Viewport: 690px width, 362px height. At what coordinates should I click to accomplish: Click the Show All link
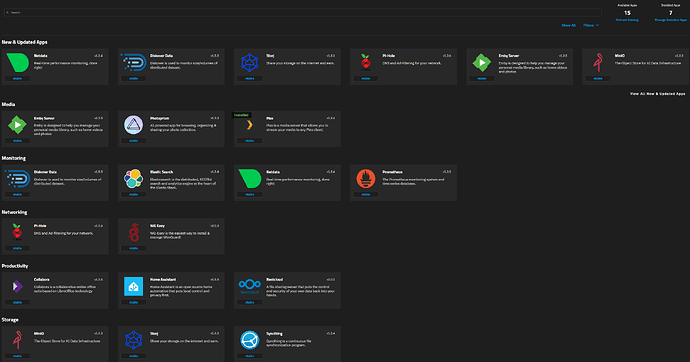coord(568,26)
